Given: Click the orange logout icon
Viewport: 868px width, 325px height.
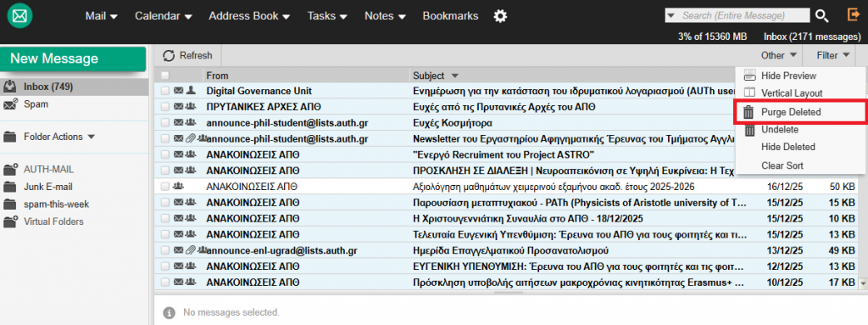Looking at the screenshot, I should click(x=853, y=15).
